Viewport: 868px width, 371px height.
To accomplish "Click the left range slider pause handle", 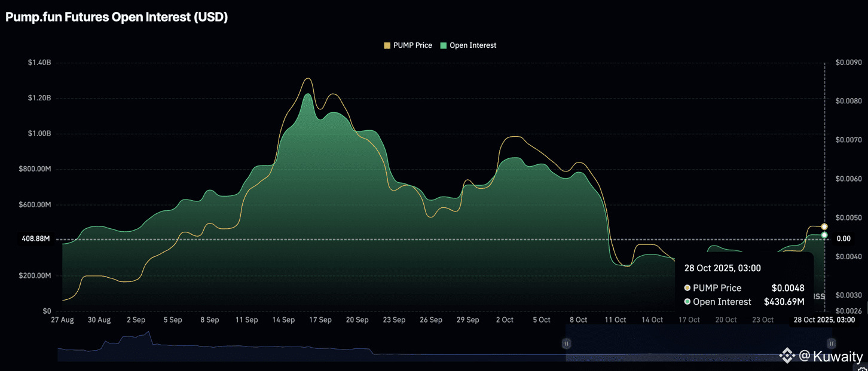I will (566, 344).
